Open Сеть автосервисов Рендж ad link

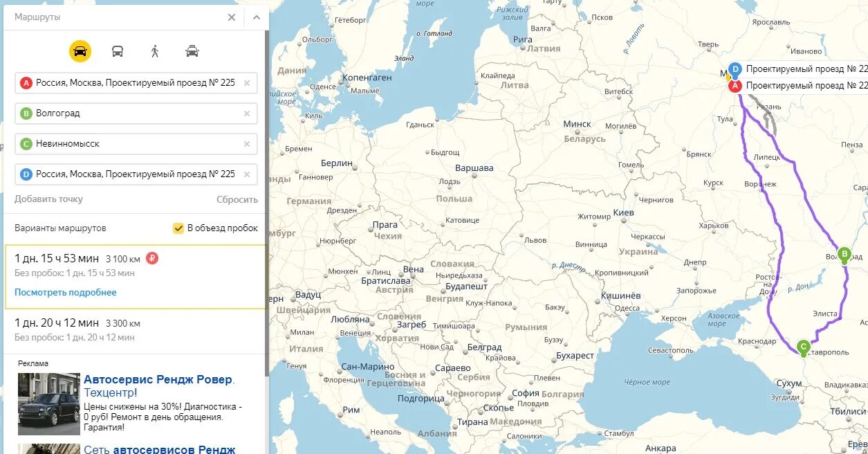tap(159, 450)
